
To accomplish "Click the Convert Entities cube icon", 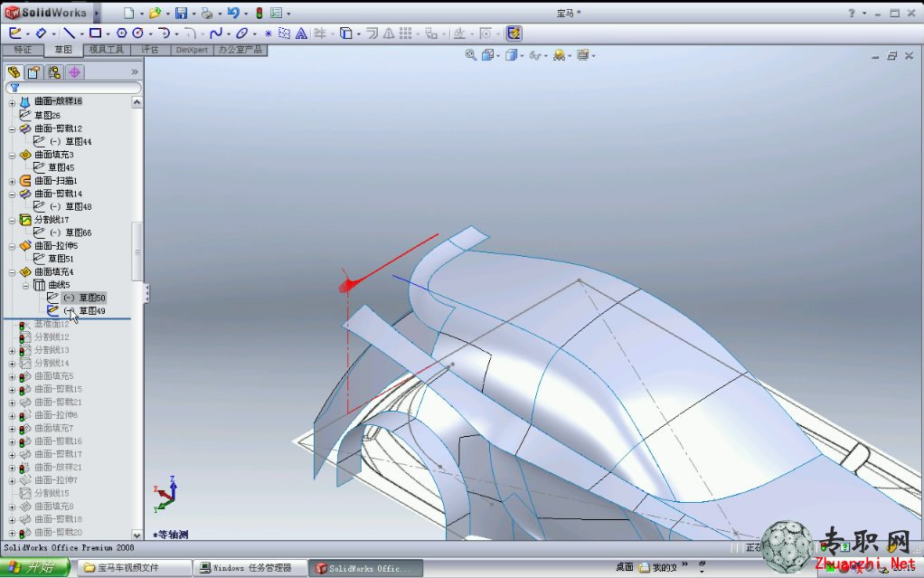I will pyautogui.click(x=346, y=33).
